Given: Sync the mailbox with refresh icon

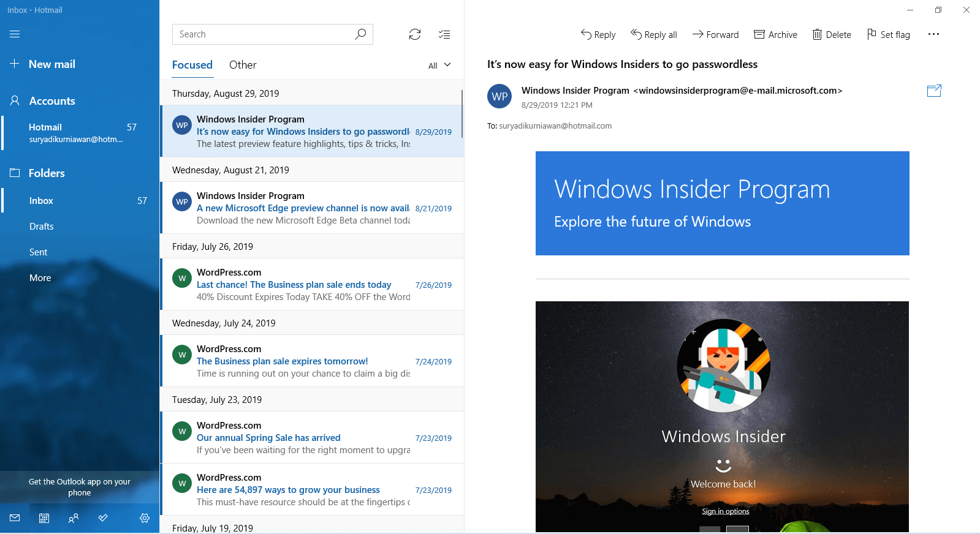Looking at the screenshot, I should (x=415, y=34).
